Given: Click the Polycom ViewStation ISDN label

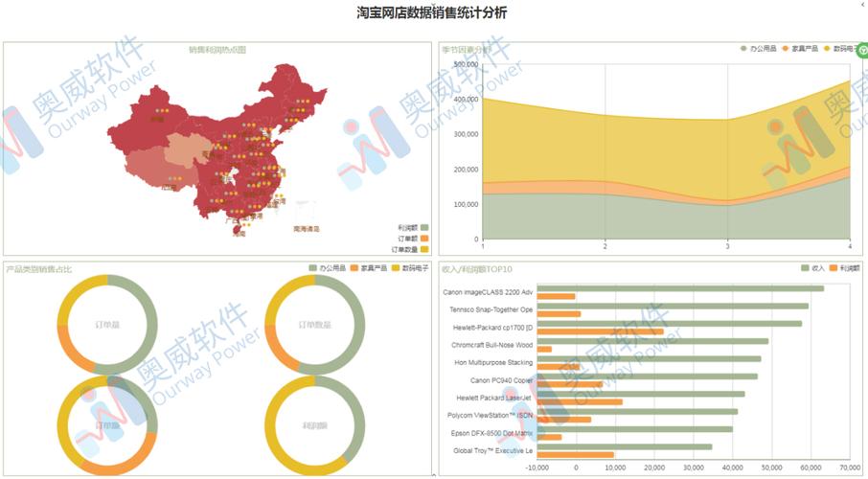Looking at the screenshot, I should click(x=491, y=416).
